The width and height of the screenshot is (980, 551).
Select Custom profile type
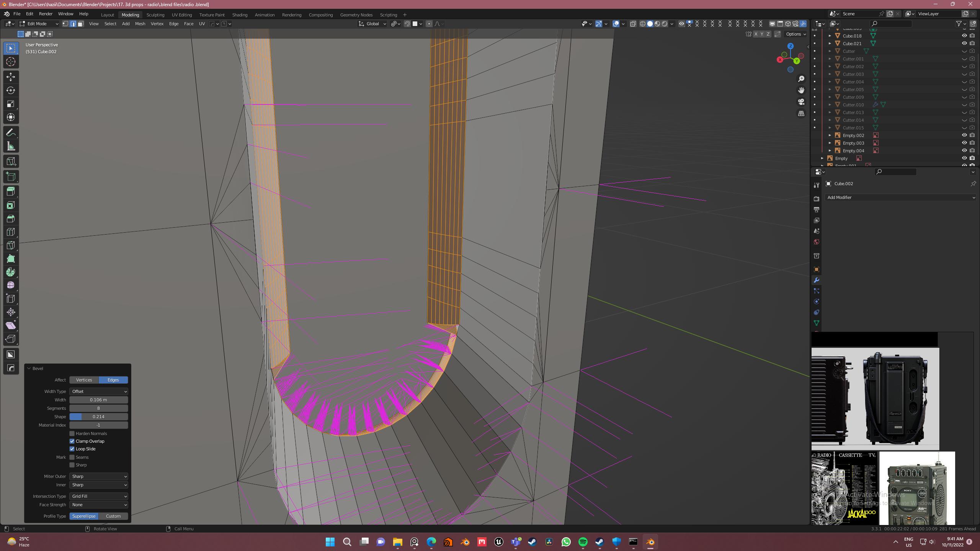click(113, 516)
